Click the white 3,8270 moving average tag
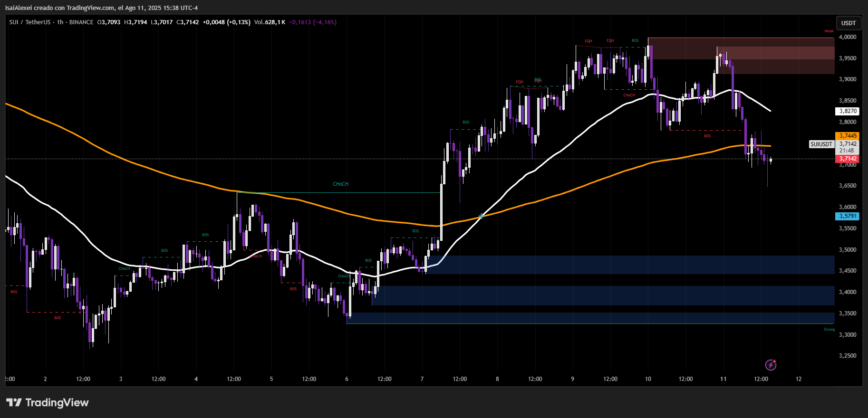This screenshot has width=868, height=418. pyautogui.click(x=848, y=111)
